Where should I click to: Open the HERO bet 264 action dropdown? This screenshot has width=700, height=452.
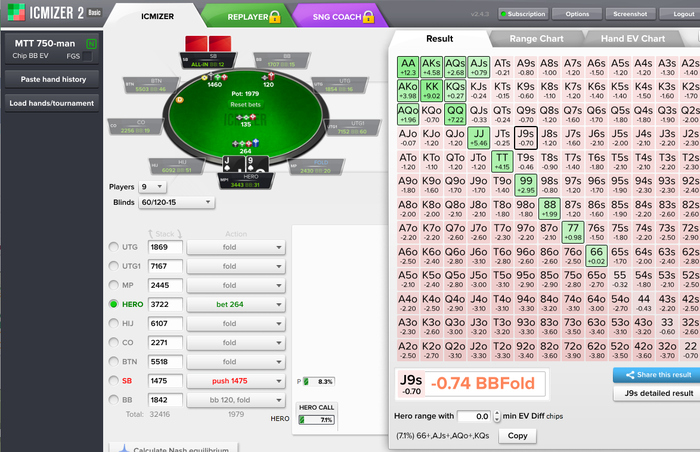pyautogui.click(x=236, y=304)
